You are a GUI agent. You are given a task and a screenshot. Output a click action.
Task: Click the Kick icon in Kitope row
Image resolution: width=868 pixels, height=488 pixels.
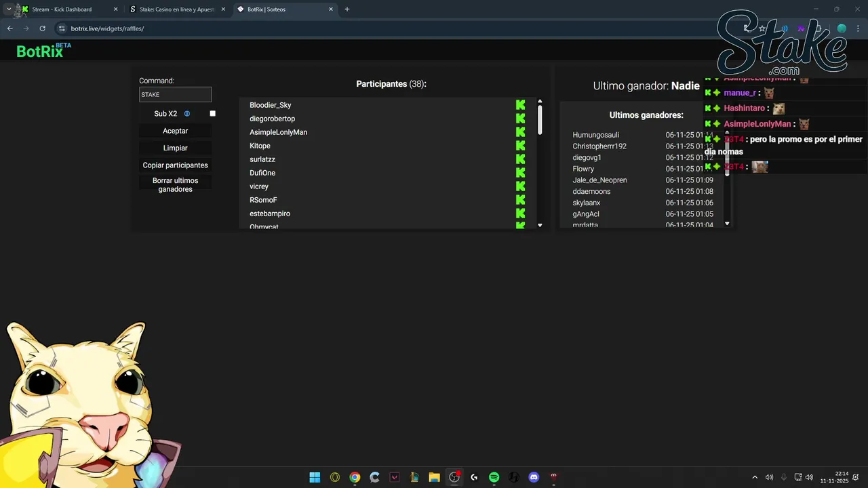tap(520, 146)
